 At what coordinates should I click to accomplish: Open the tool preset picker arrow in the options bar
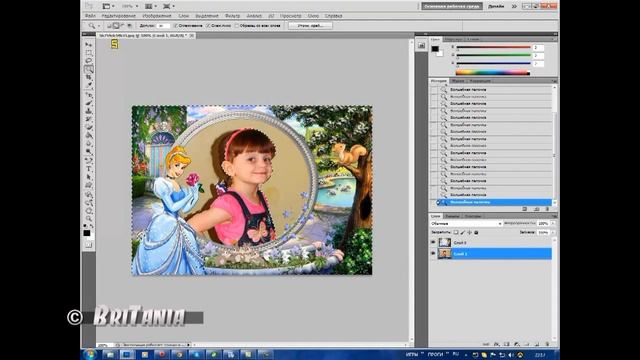99,26
